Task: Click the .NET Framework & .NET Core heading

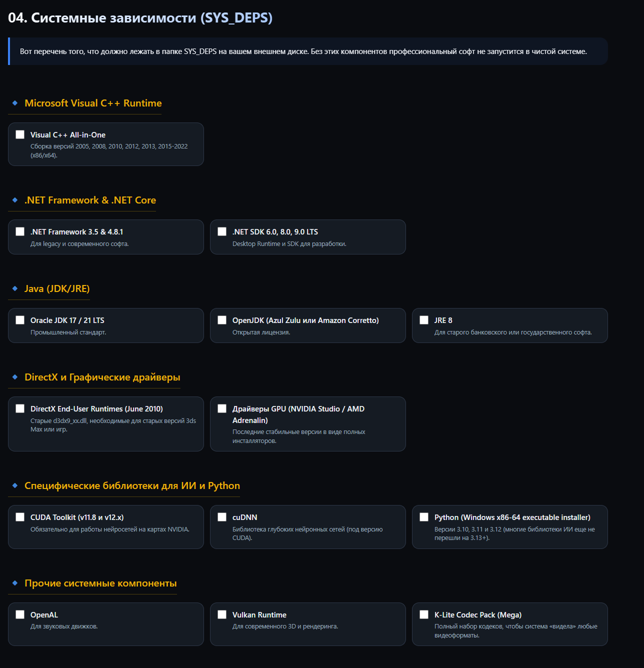Action: 90,200
